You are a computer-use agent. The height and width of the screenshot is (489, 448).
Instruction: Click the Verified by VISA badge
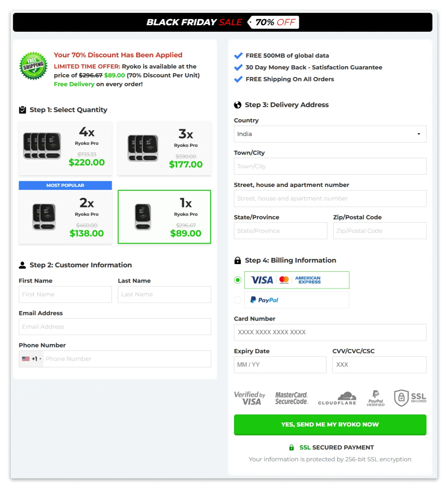click(250, 398)
